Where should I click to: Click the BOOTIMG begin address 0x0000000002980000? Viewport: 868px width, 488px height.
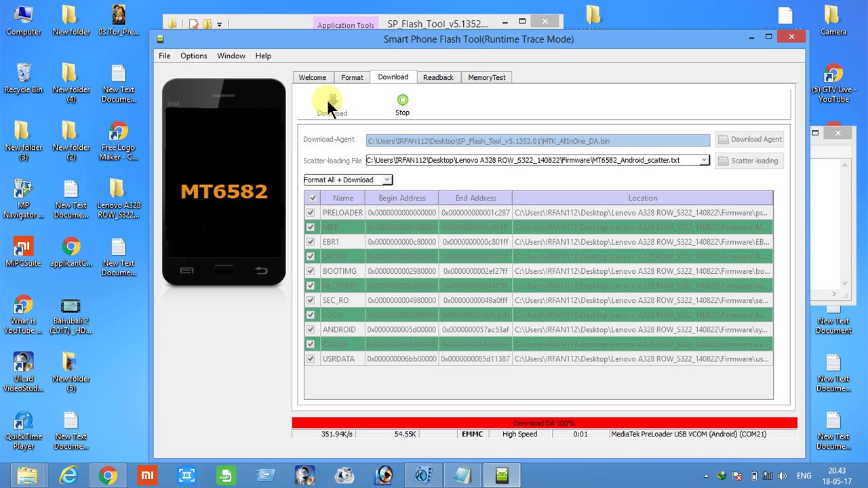click(402, 271)
